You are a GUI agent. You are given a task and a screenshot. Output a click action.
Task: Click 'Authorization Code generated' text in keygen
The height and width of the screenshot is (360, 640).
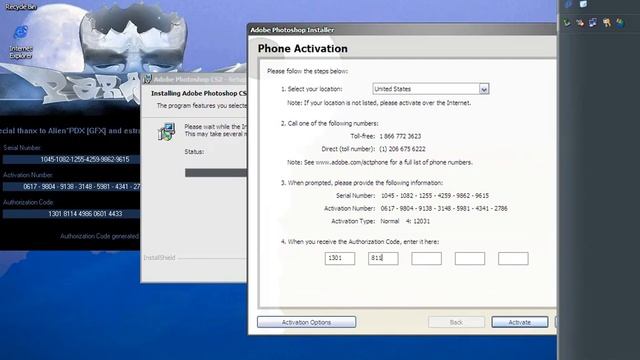(100, 236)
